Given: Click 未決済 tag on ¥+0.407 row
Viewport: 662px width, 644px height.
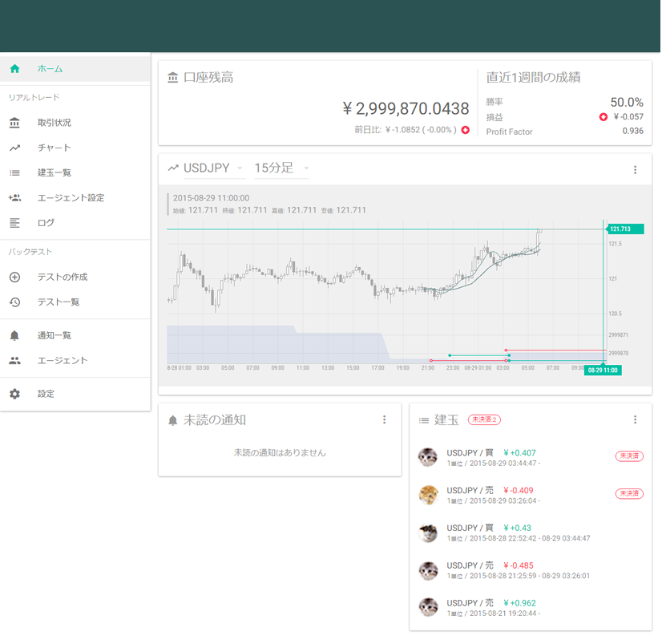Looking at the screenshot, I should (629, 456).
